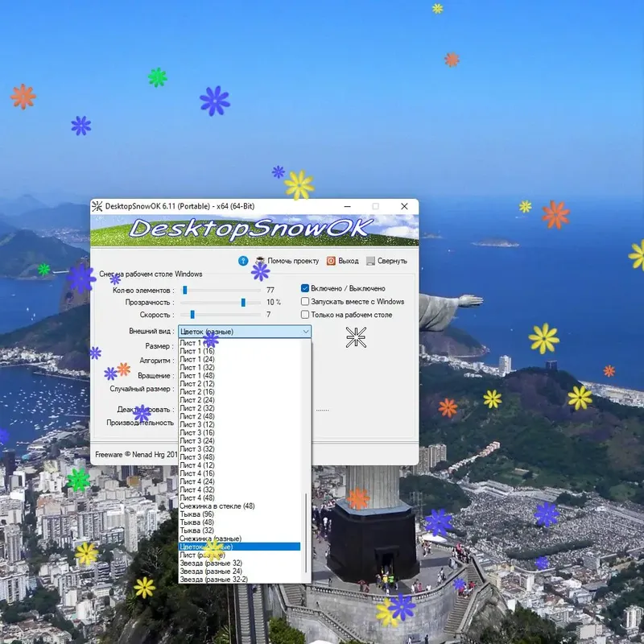Pick Лист 4 (48) from dropdown

239,498
